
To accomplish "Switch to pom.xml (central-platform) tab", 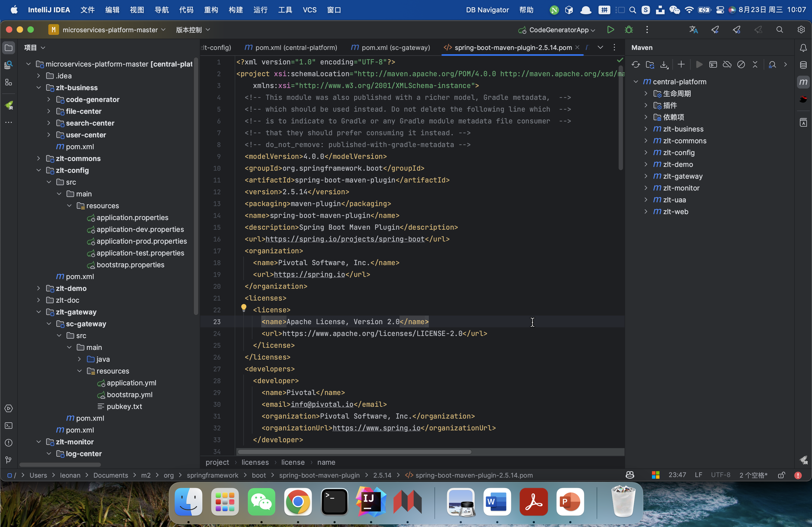I will pyautogui.click(x=291, y=47).
